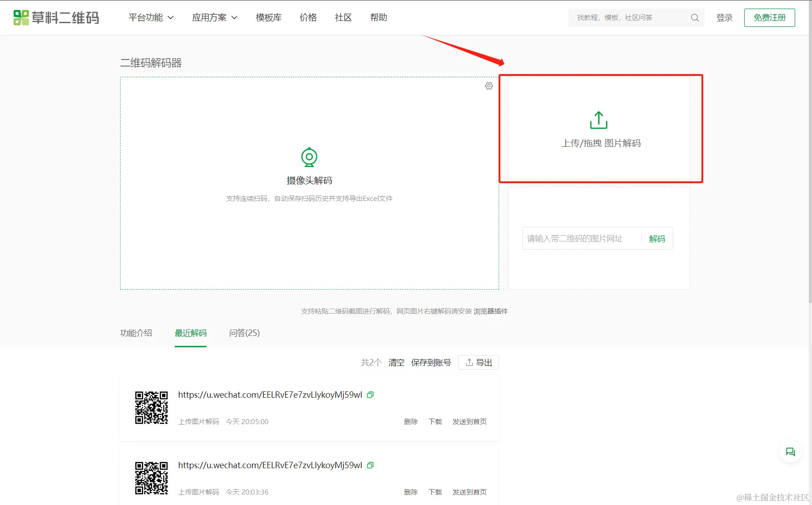Click the search magnifier icon
Image resolution: width=812 pixels, height=505 pixels.
(x=695, y=18)
